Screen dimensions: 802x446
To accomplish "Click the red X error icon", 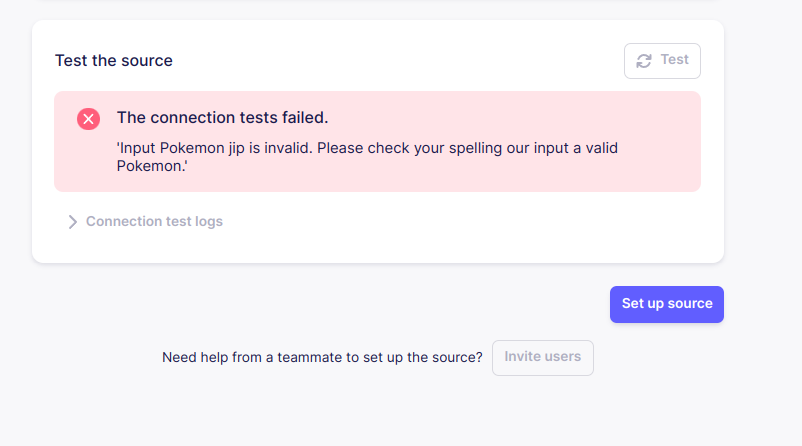I will pyautogui.click(x=88, y=119).
